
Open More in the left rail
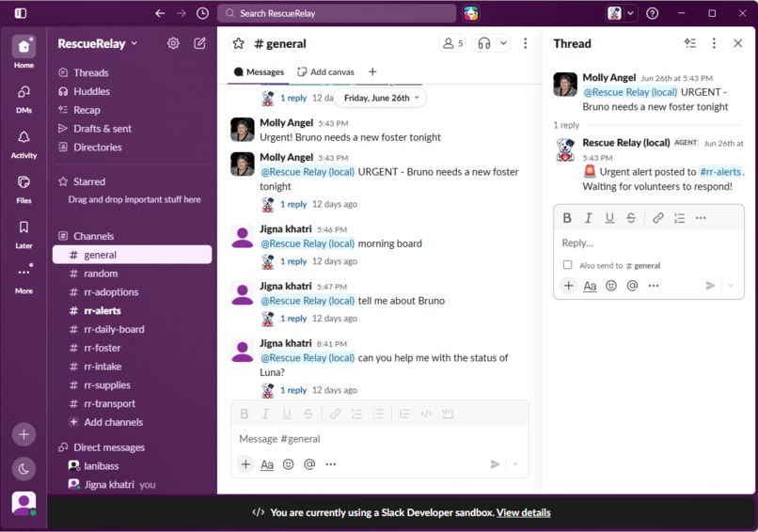[24, 279]
